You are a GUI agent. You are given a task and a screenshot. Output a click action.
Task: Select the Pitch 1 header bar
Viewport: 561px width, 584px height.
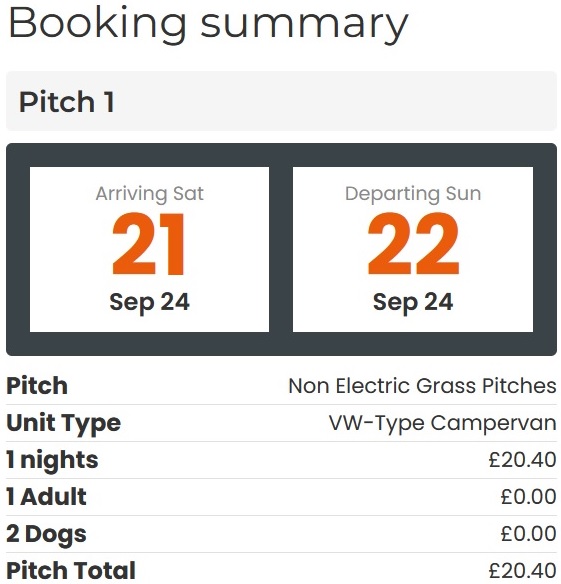click(x=281, y=101)
